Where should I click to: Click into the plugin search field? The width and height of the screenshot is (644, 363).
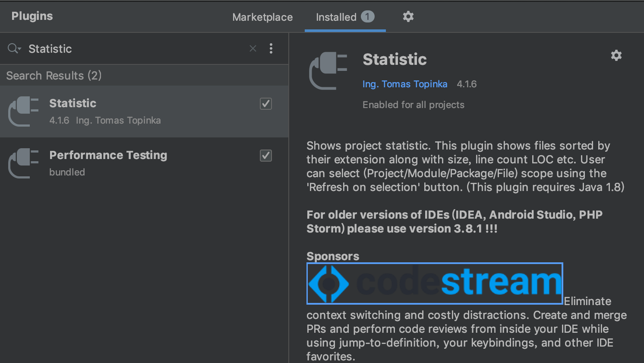coord(134,49)
